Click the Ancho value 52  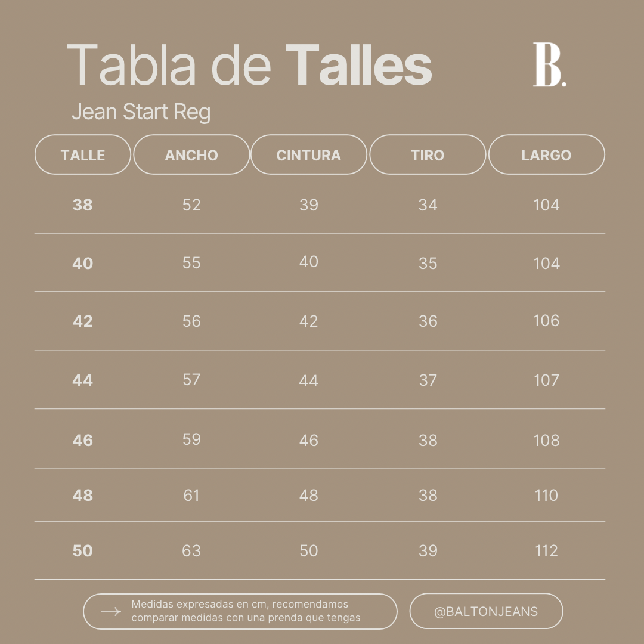tap(191, 205)
